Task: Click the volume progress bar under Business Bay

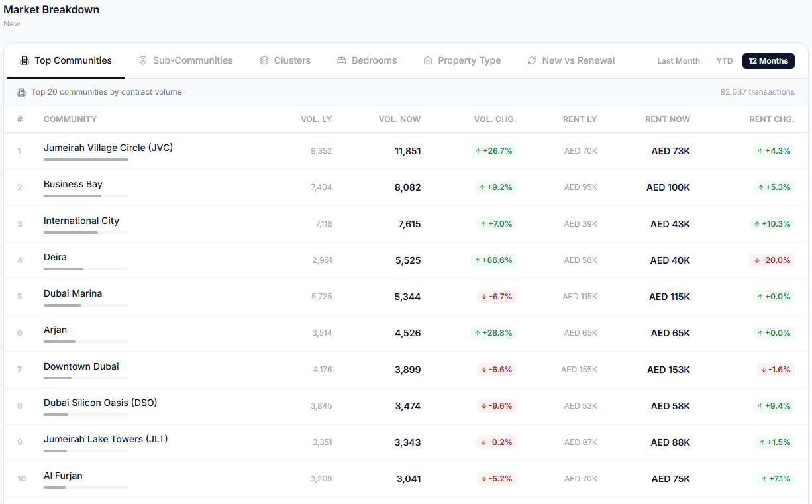Action: pyautogui.click(x=86, y=196)
